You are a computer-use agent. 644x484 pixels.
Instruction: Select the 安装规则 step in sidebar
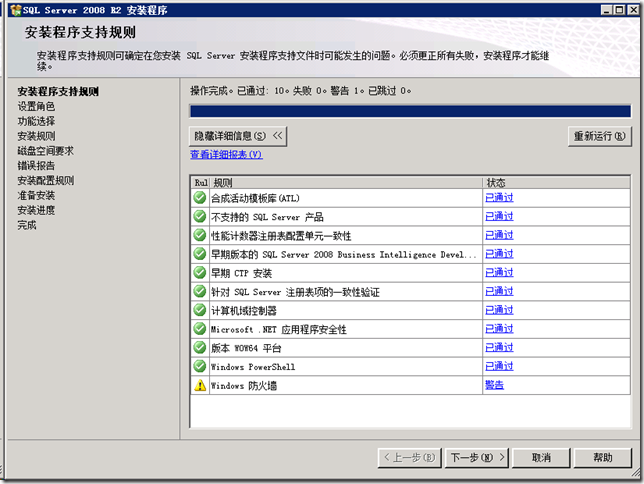[36, 136]
